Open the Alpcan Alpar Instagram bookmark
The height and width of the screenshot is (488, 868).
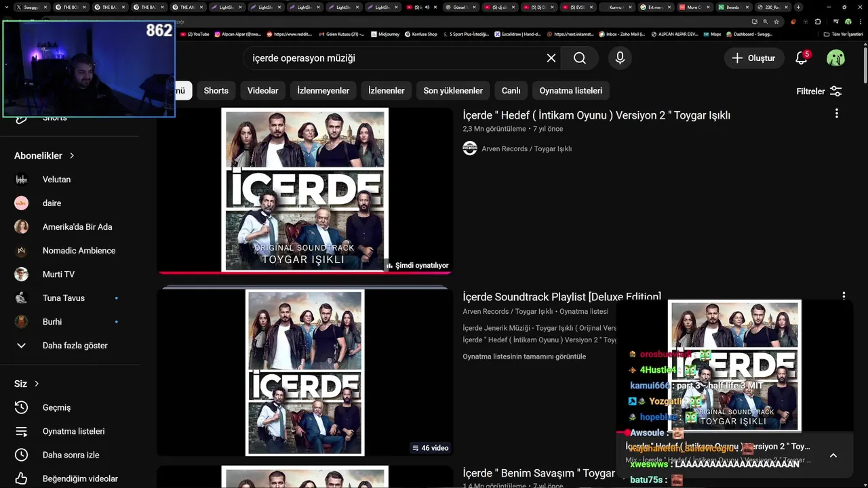click(x=237, y=34)
